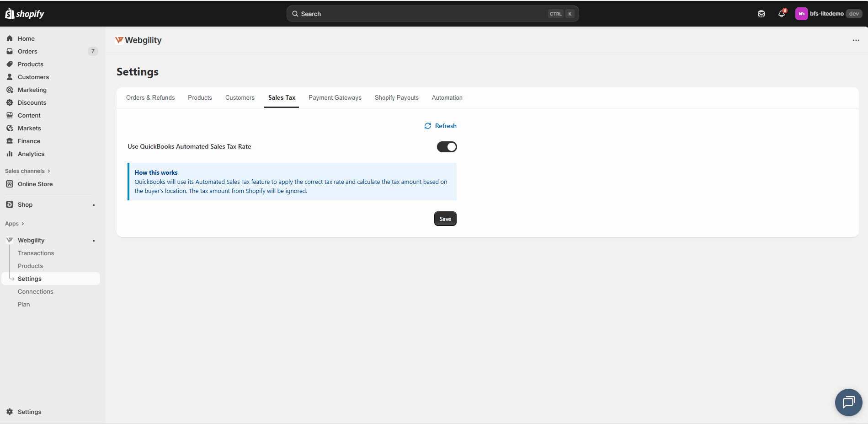Click the bottom Settings gear icon
868x424 pixels.
[x=10, y=412]
